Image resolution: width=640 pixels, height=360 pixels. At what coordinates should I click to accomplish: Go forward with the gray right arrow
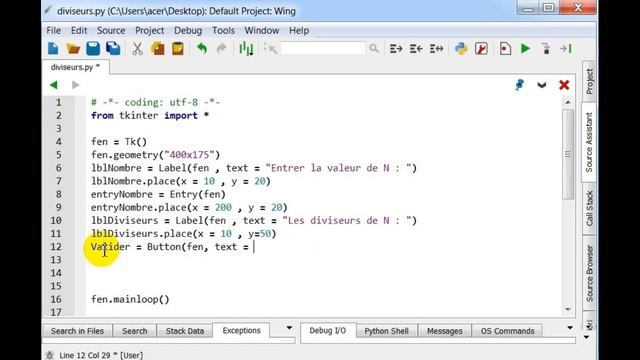[76, 85]
